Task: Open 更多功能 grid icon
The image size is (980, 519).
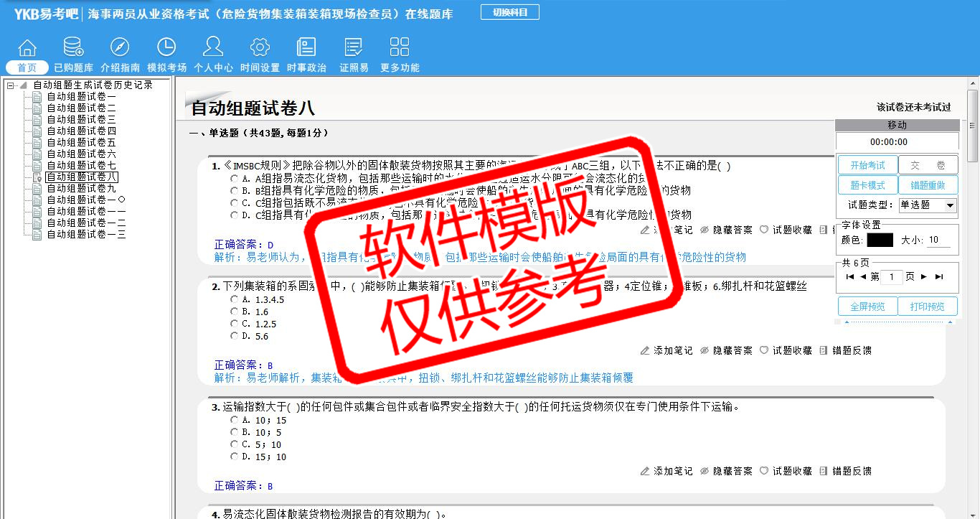Action: [400, 48]
